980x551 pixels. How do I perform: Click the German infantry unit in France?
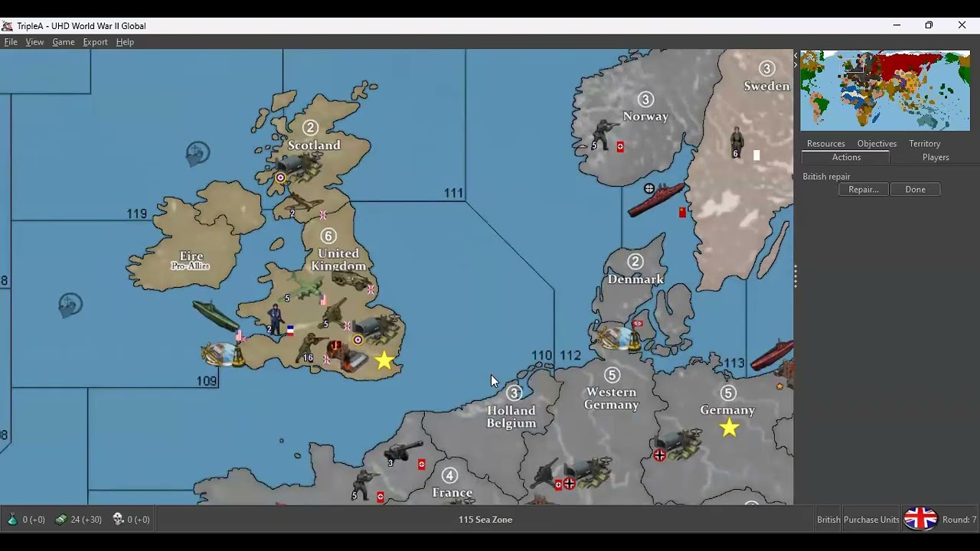pos(364,484)
